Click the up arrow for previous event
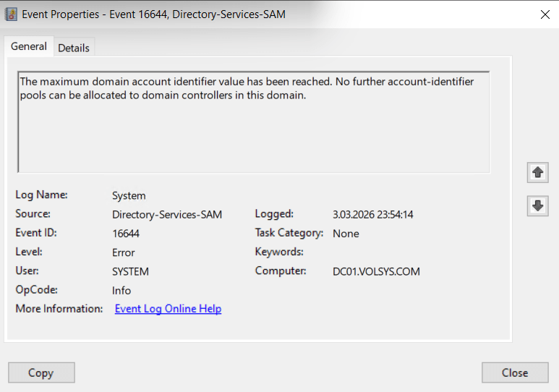The height and width of the screenshot is (392, 559). click(537, 173)
